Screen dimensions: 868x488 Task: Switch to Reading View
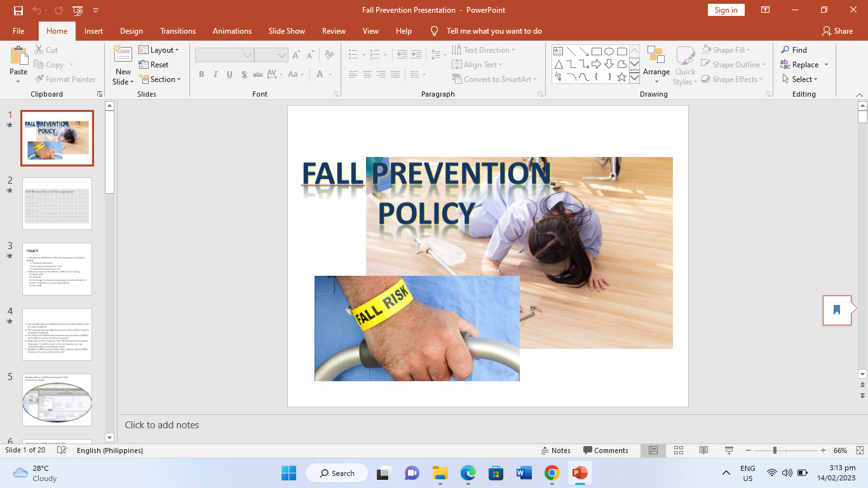coord(703,451)
